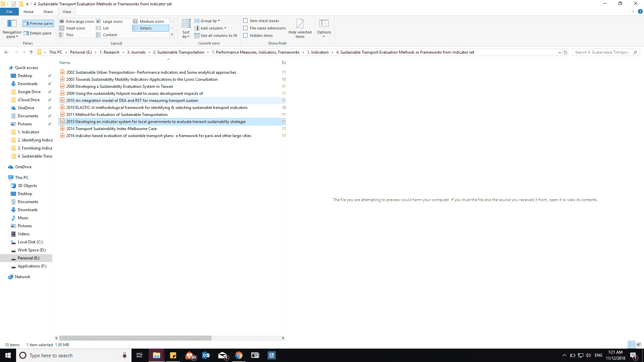Switch to the Home ribbon tab
The image size is (644, 362).
(x=29, y=11)
